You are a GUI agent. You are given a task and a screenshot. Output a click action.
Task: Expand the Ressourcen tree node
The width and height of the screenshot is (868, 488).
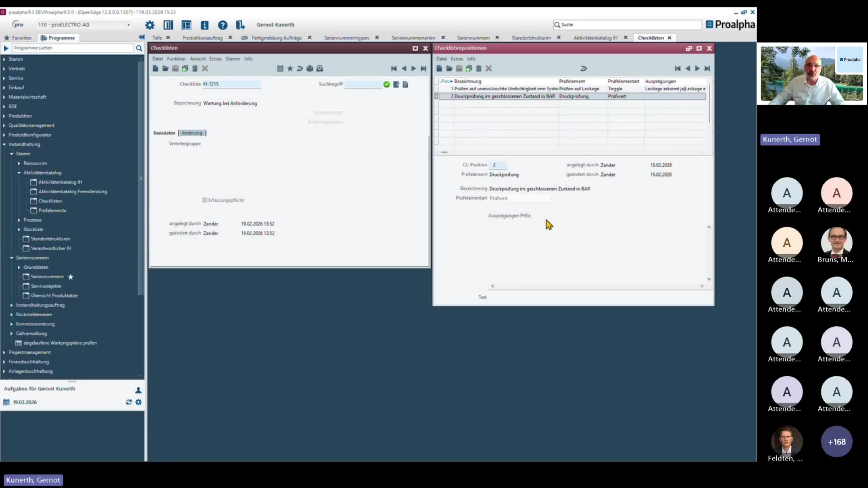point(19,163)
